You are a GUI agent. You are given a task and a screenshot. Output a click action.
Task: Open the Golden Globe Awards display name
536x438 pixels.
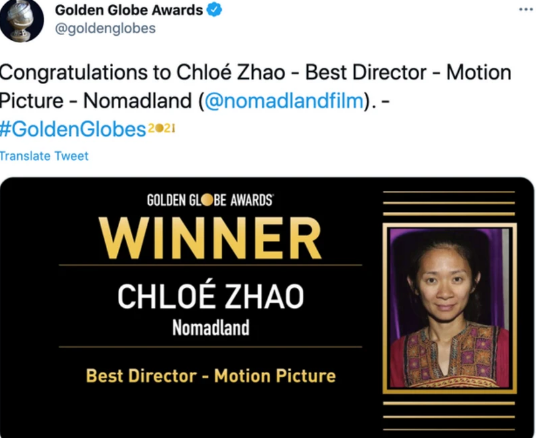pyautogui.click(x=129, y=10)
